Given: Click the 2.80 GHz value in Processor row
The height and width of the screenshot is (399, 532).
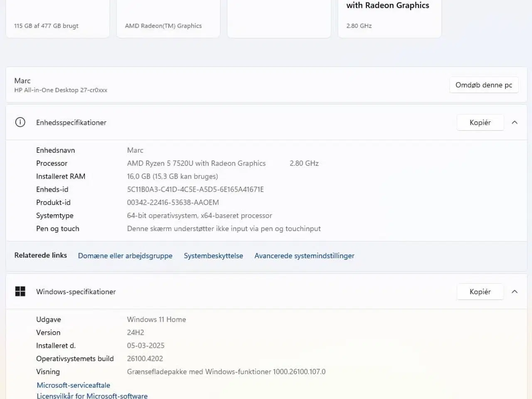Looking at the screenshot, I should (x=304, y=163).
